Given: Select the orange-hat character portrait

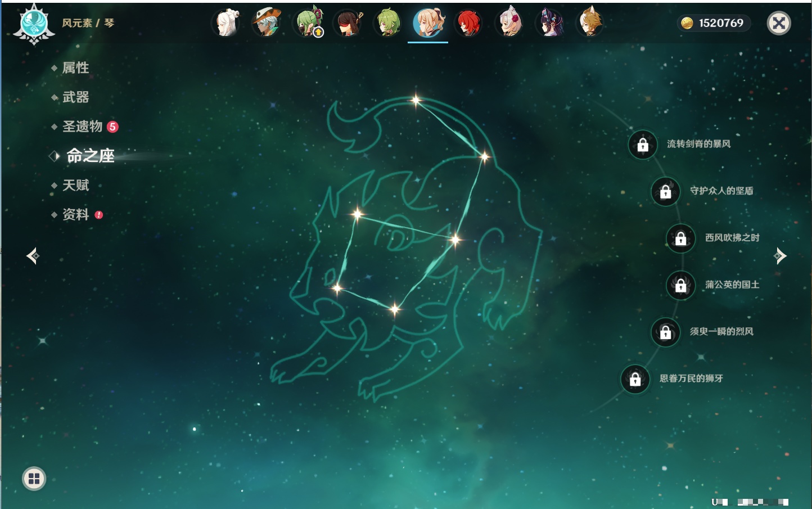Looking at the screenshot, I should [267, 22].
